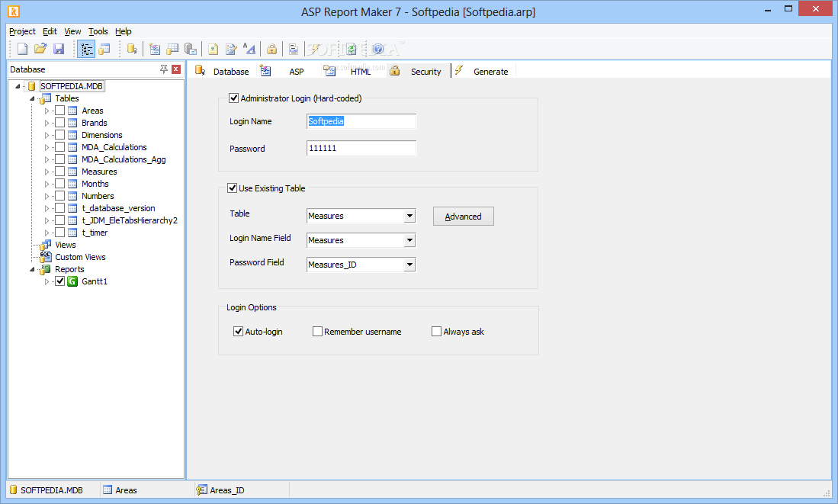Image resolution: width=838 pixels, height=504 pixels.
Task: Open the Tools menu
Action: (98, 31)
